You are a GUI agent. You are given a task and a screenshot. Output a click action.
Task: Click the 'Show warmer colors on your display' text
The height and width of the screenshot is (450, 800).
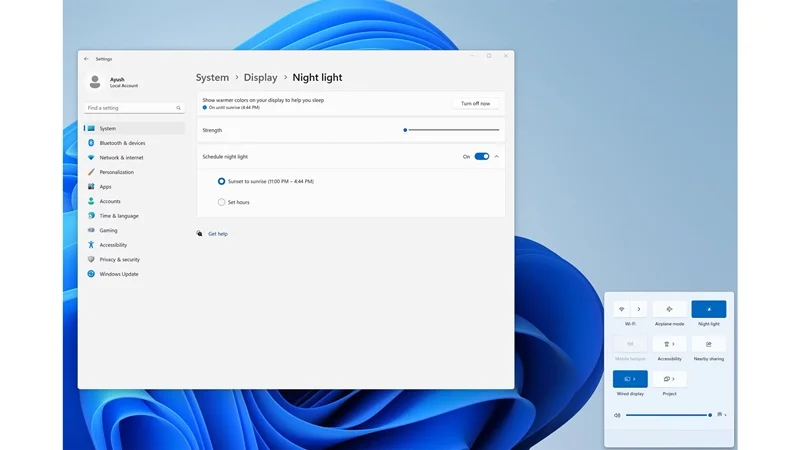coord(263,100)
